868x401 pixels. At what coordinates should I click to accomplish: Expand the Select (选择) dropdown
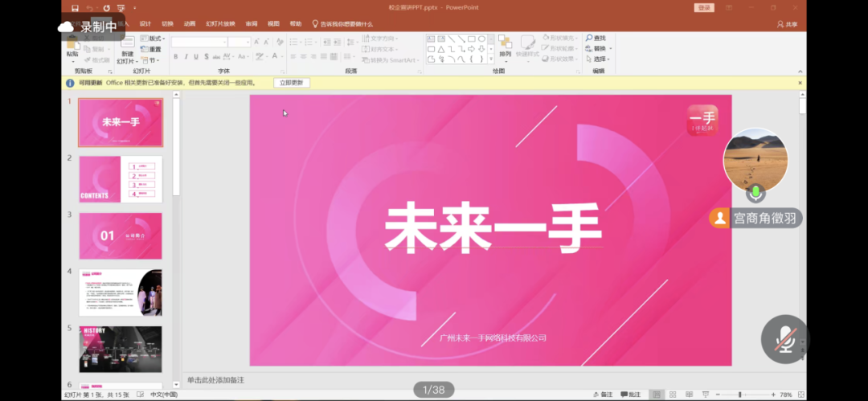pyautogui.click(x=600, y=59)
